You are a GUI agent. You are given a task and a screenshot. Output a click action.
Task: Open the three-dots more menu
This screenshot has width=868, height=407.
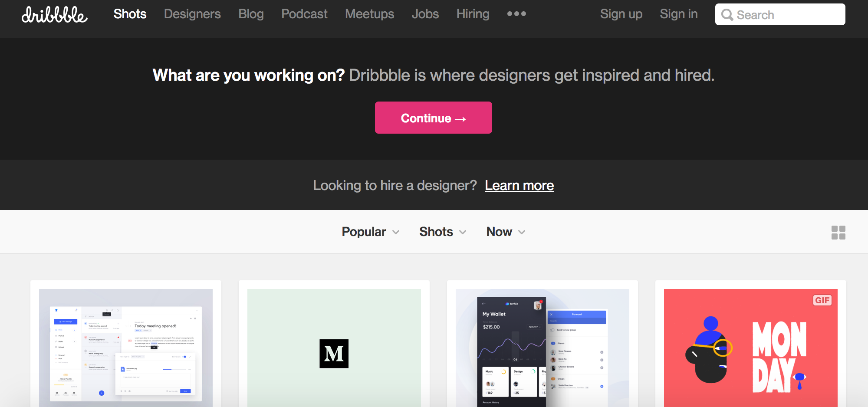[516, 14]
